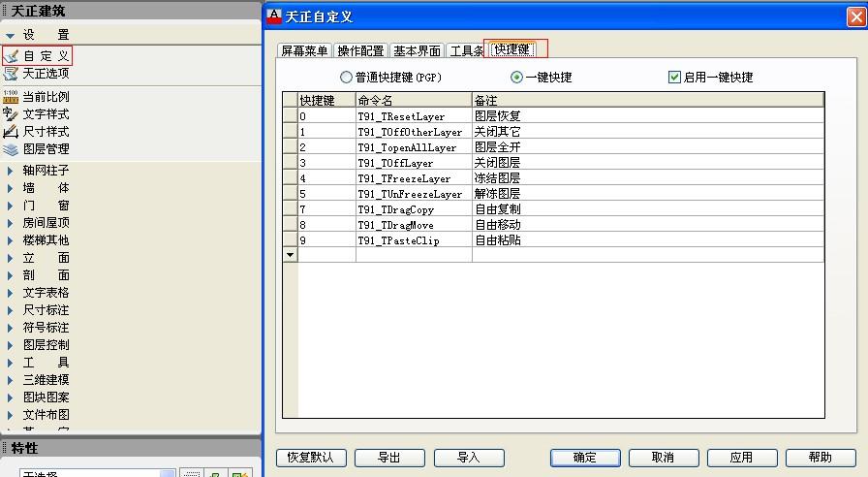Image resolution: width=868 pixels, height=477 pixels.
Task: Click the 天正选项 icon
Action: [x=11, y=73]
